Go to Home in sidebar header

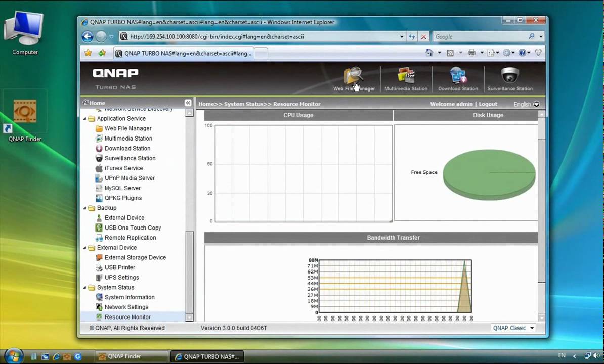point(94,103)
